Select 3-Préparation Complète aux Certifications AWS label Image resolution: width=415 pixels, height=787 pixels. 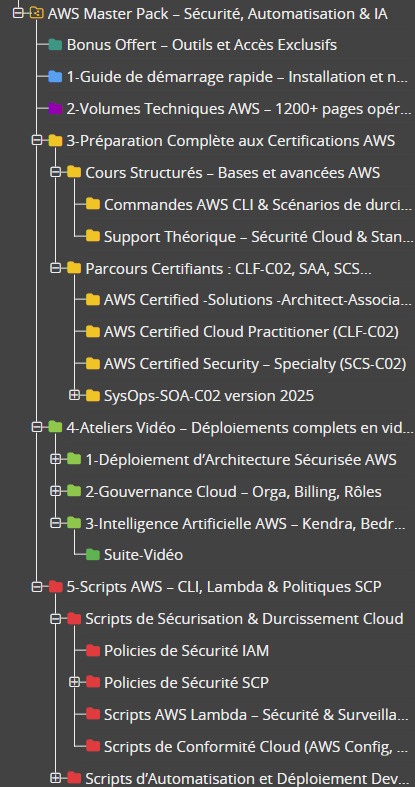(x=231, y=141)
